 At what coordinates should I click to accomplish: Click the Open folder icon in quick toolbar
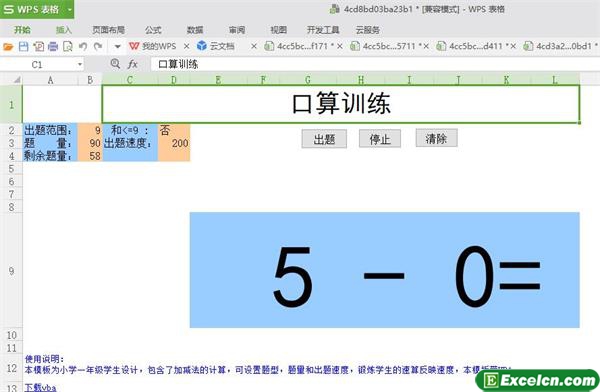click(x=8, y=47)
